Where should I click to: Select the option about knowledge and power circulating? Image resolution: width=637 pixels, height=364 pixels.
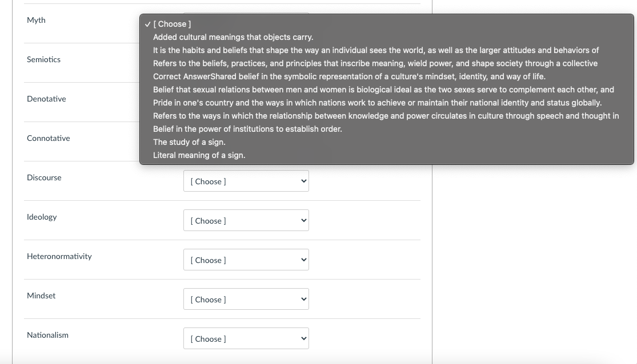pyautogui.click(x=386, y=115)
